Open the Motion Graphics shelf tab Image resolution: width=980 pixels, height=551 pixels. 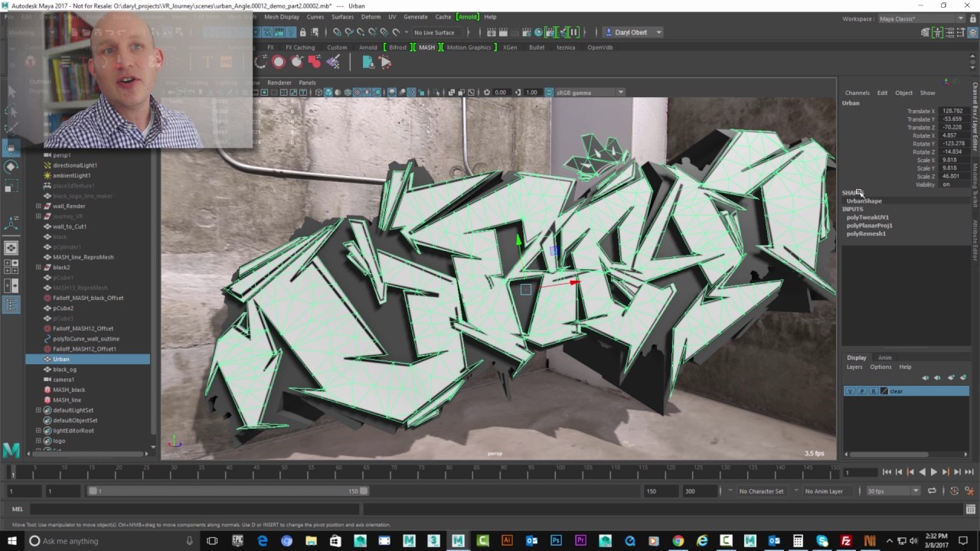tap(469, 47)
